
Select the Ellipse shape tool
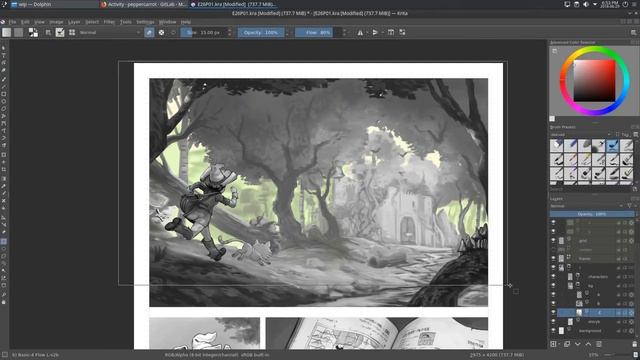[x=4, y=102]
